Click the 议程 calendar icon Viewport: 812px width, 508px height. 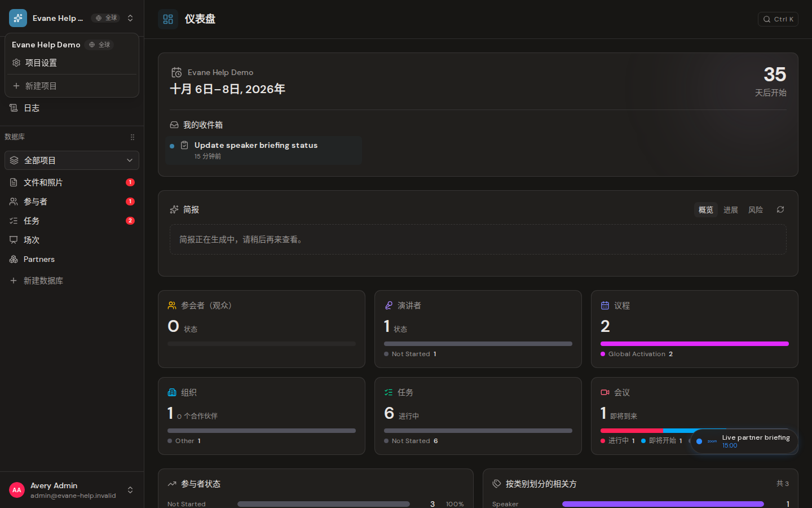(x=605, y=305)
